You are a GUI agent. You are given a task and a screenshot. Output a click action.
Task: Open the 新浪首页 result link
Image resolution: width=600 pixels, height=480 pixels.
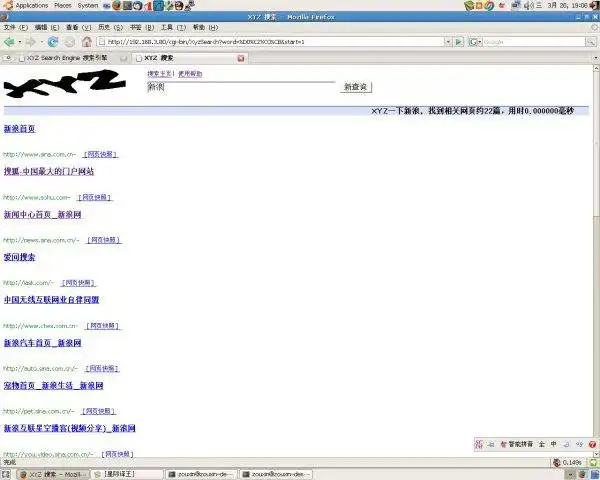(20, 129)
